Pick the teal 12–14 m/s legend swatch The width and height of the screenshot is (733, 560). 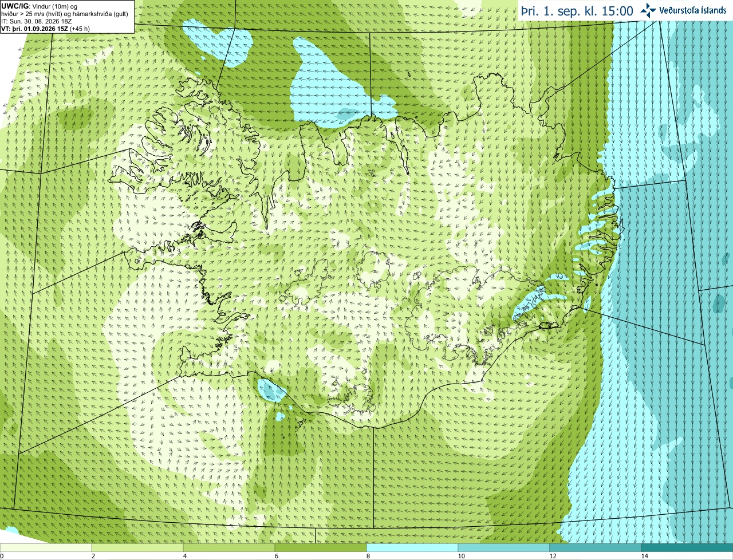pyautogui.click(x=596, y=548)
